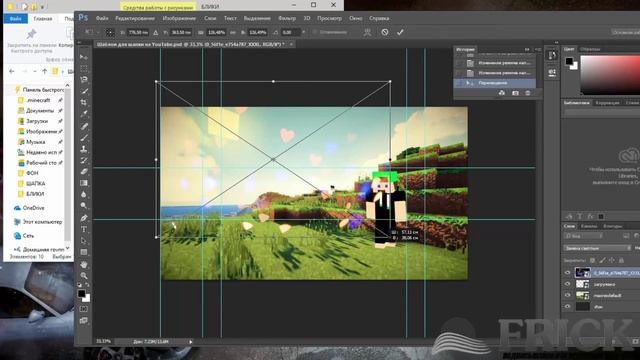This screenshot has width=640, height=360.
Task: Switch to the Каналы tab
Action: click(589, 226)
